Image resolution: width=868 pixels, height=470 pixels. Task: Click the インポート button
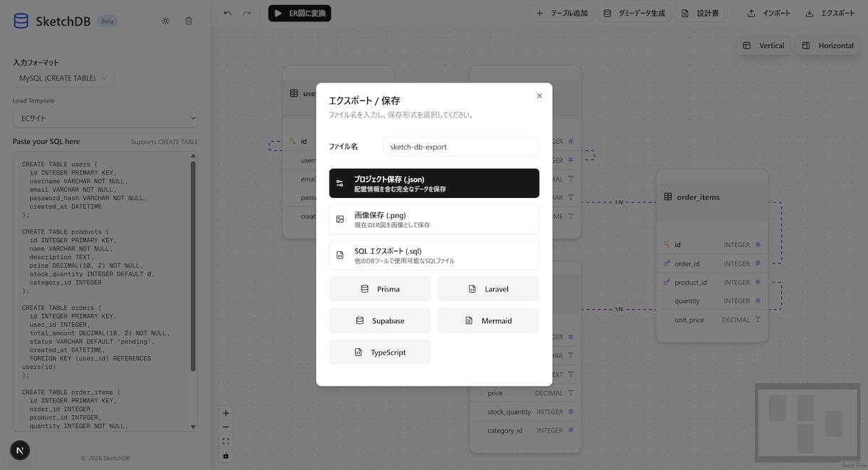point(769,13)
